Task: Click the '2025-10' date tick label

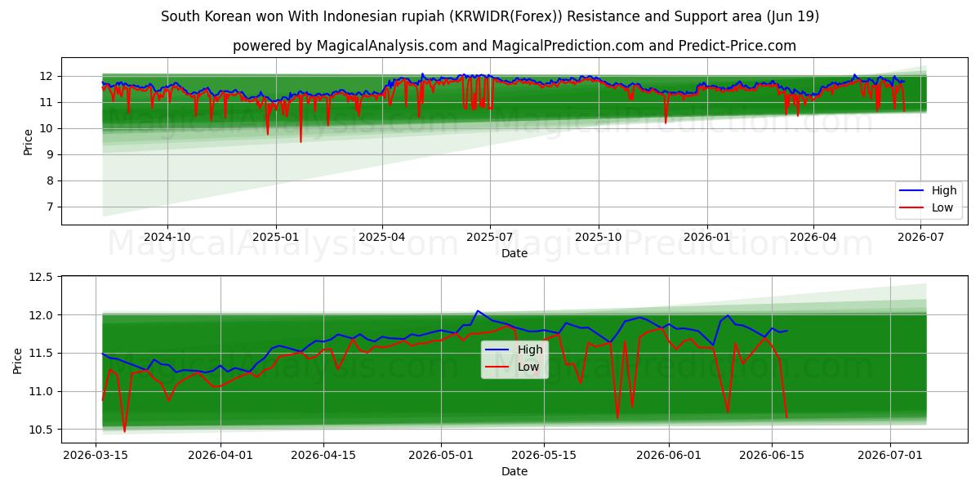Action: coord(599,238)
